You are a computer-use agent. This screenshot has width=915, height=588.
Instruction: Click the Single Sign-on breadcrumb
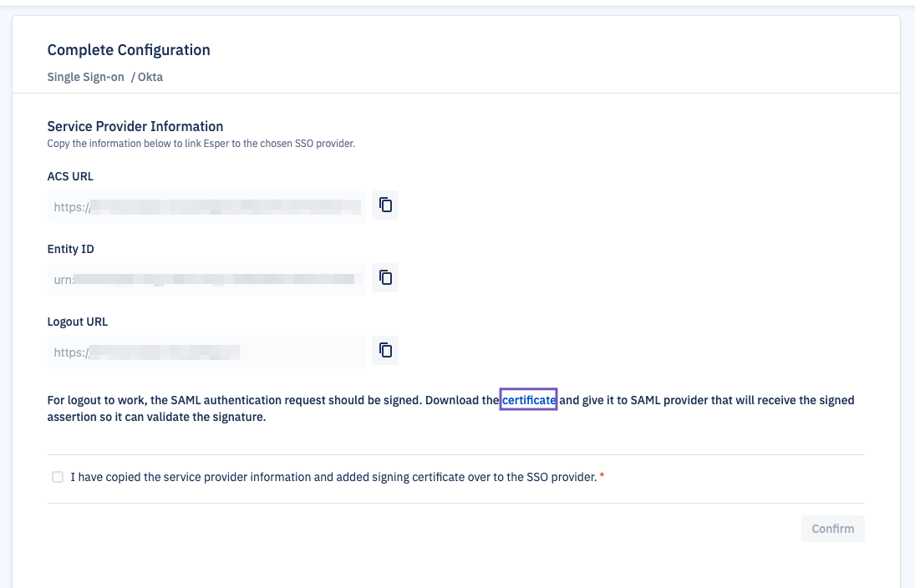point(86,77)
